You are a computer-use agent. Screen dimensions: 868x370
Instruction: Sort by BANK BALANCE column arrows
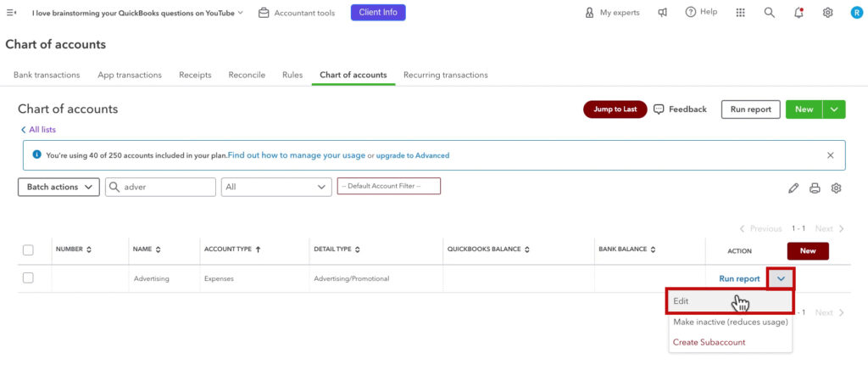click(x=653, y=249)
